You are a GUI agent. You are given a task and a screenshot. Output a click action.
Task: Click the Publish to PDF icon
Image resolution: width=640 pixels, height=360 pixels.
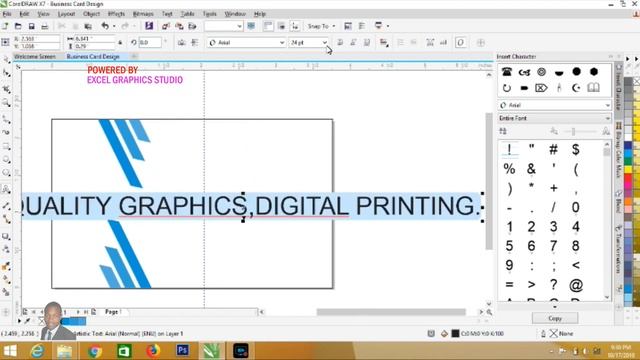tap(192, 26)
